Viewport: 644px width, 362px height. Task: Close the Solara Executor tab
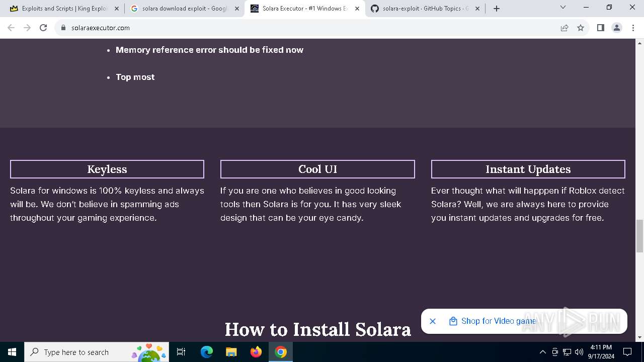(x=357, y=9)
